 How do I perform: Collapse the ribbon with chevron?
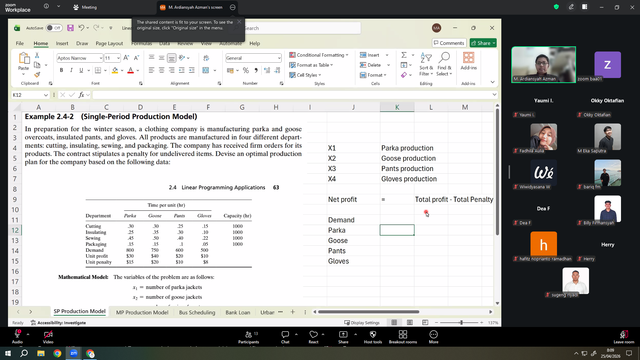[493, 82]
